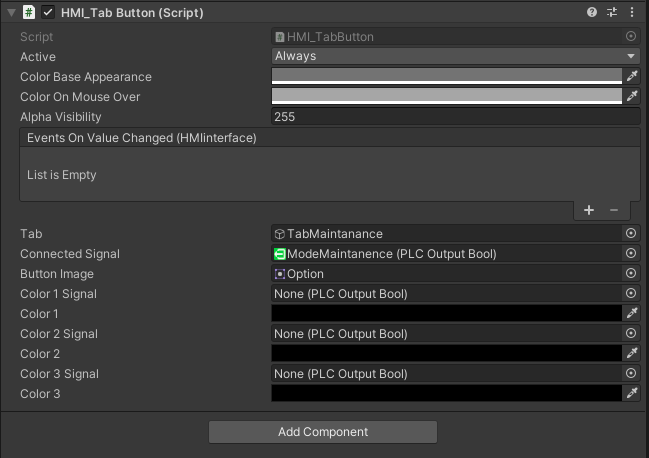Screen dimensions: 649x458
Task: Remove event with the minus button
Action: point(614,210)
